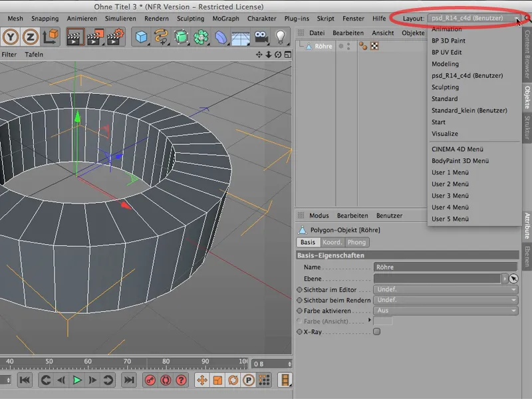This screenshot has height=399, width=532.
Task: Toggle the viewport maximize icon
Action: 288,55
